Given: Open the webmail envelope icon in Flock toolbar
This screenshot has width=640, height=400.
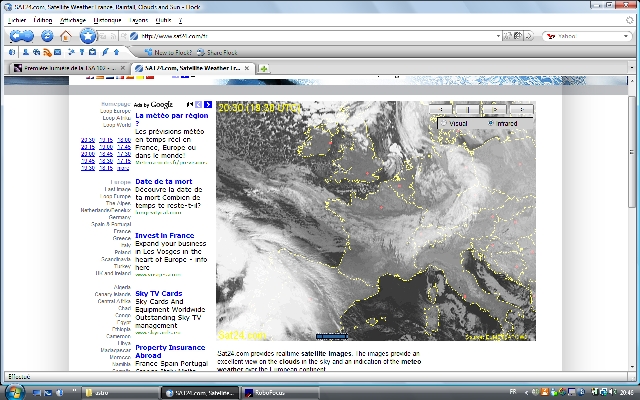Looking at the screenshot, I should [57, 52].
